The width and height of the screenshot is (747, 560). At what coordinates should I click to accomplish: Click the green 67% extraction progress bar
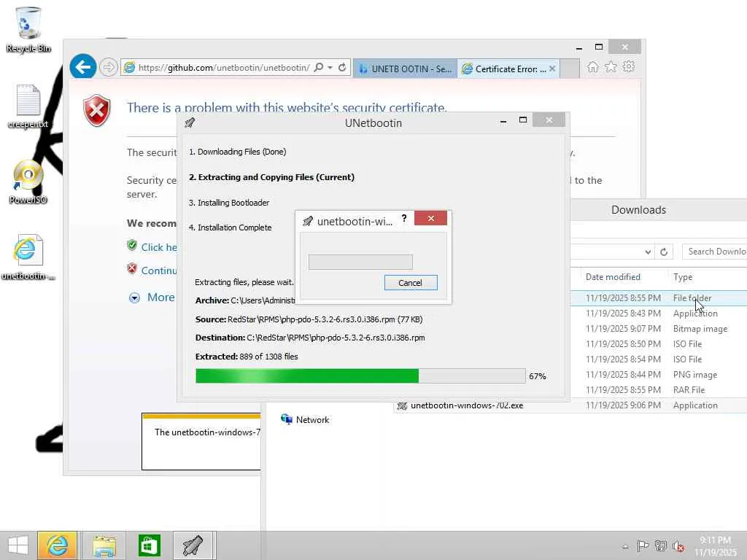(x=360, y=376)
